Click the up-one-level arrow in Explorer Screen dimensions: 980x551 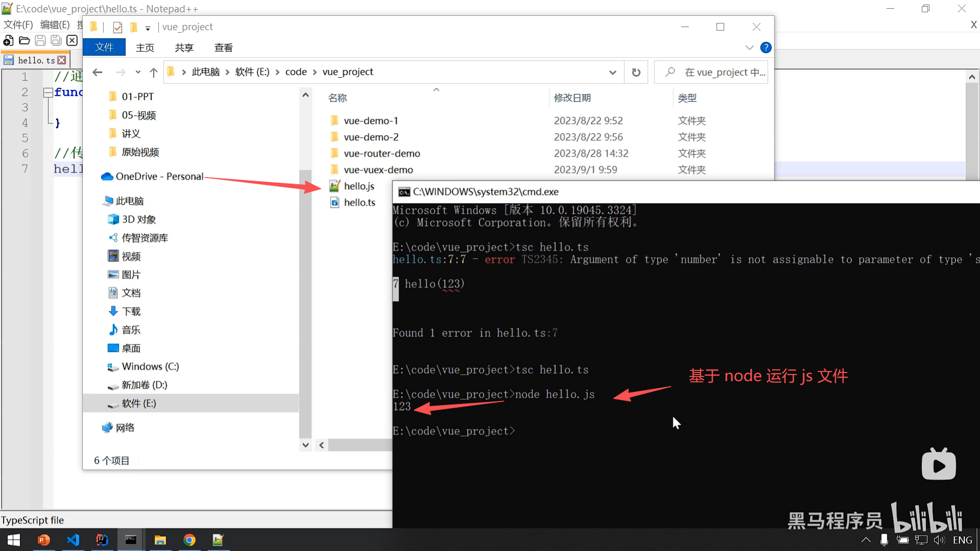point(153,72)
